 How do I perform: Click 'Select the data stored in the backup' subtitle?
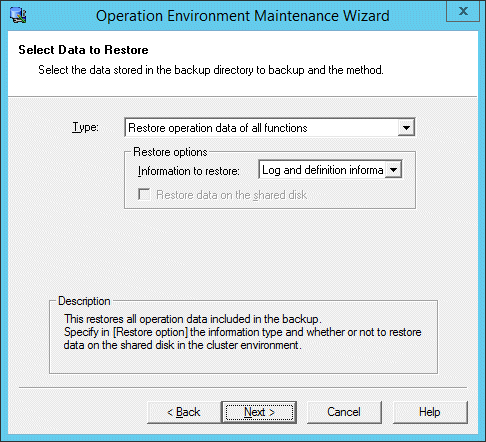click(x=211, y=70)
